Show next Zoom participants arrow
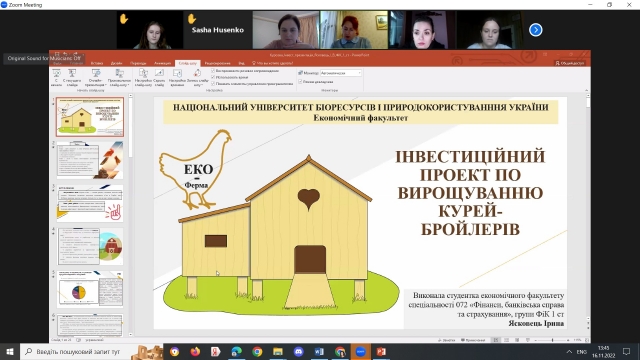This screenshot has height=360, width=640. 536,30
